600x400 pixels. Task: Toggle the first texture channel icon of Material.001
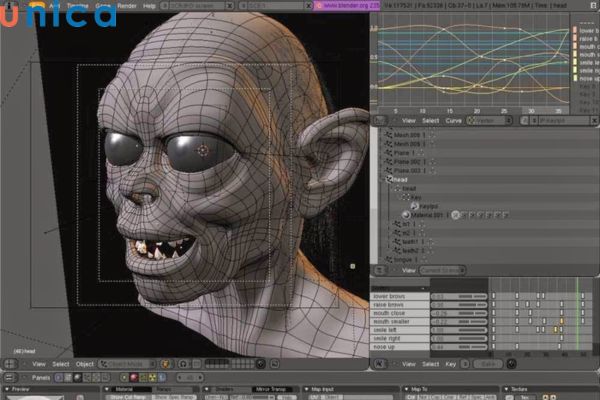pyautogui.click(x=455, y=215)
